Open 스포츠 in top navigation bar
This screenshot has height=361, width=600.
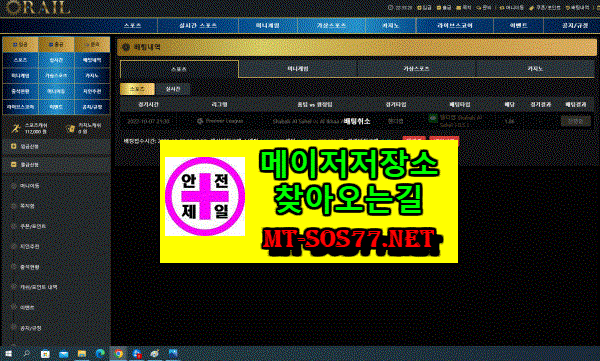[x=132, y=26]
